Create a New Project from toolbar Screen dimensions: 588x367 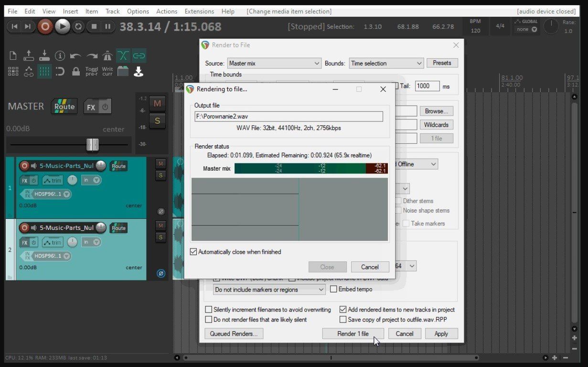(13, 56)
